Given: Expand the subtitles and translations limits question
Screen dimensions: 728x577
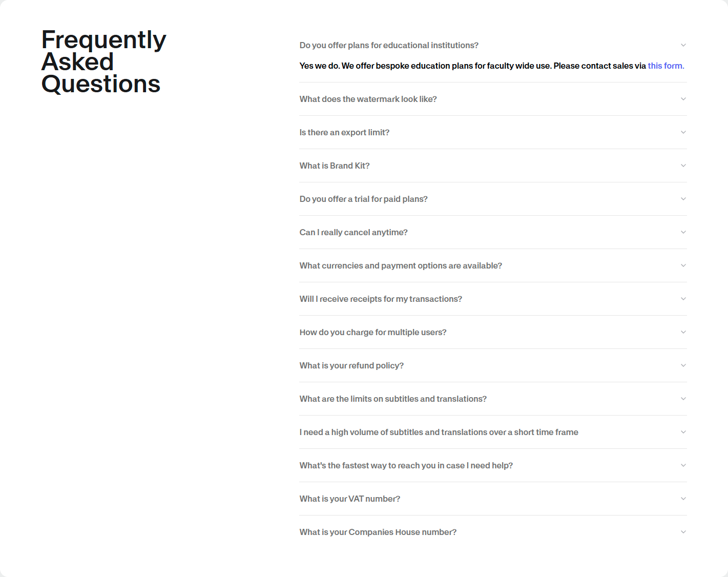Looking at the screenshot, I should point(393,399).
